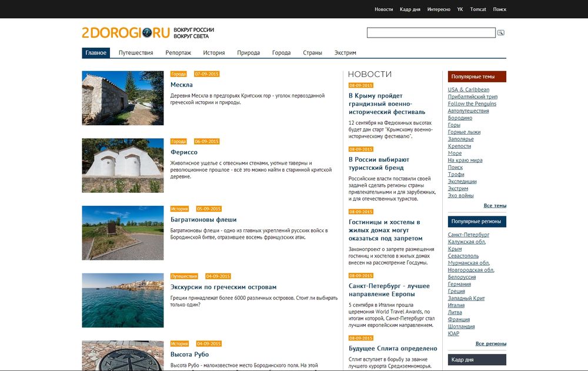Focus the site search input field

(x=431, y=33)
